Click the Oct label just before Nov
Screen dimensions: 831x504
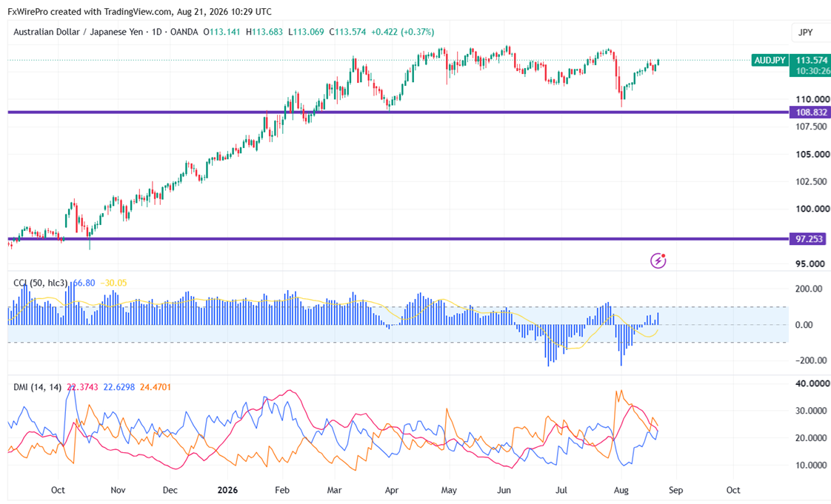58,490
